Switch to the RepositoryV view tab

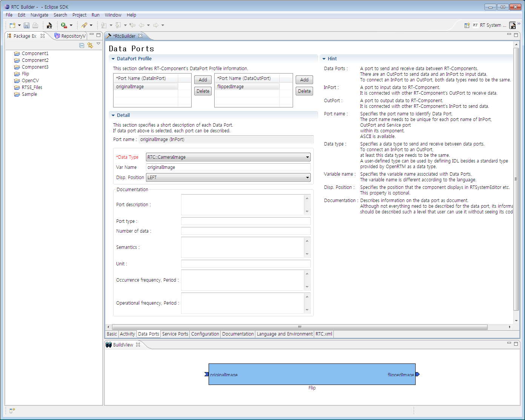tap(71, 36)
